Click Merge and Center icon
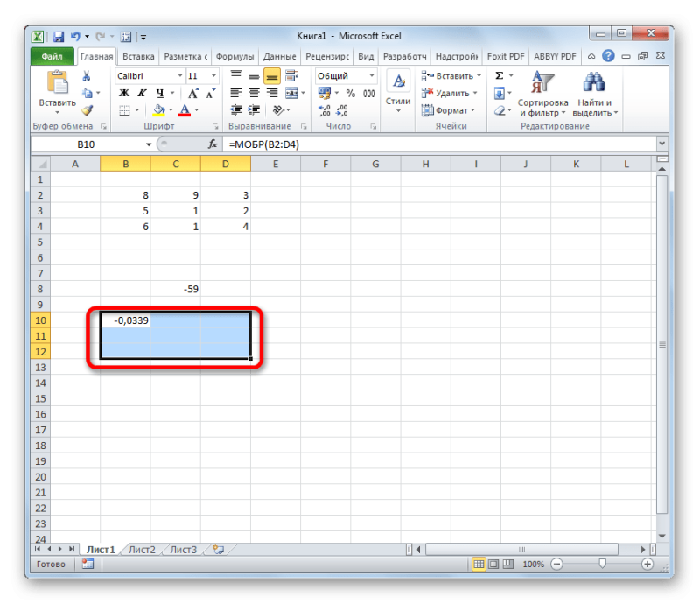The height and width of the screenshot is (604, 700). (x=291, y=93)
